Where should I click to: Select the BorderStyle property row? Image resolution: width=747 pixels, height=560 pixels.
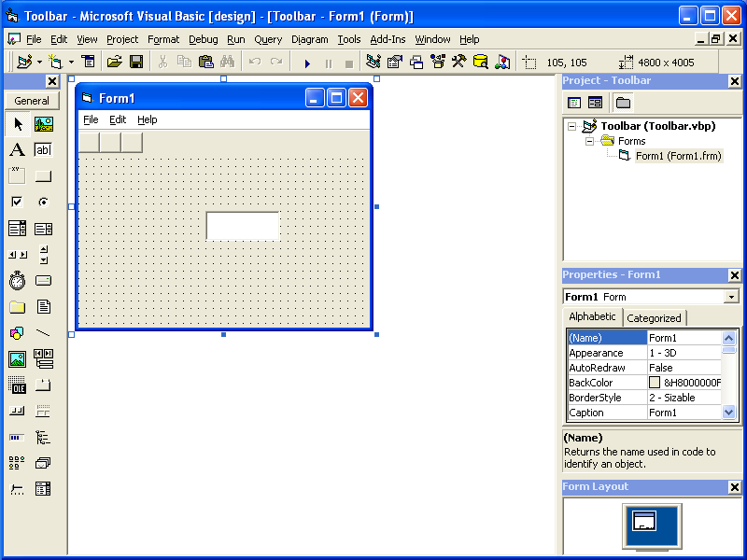[x=644, y=398]
